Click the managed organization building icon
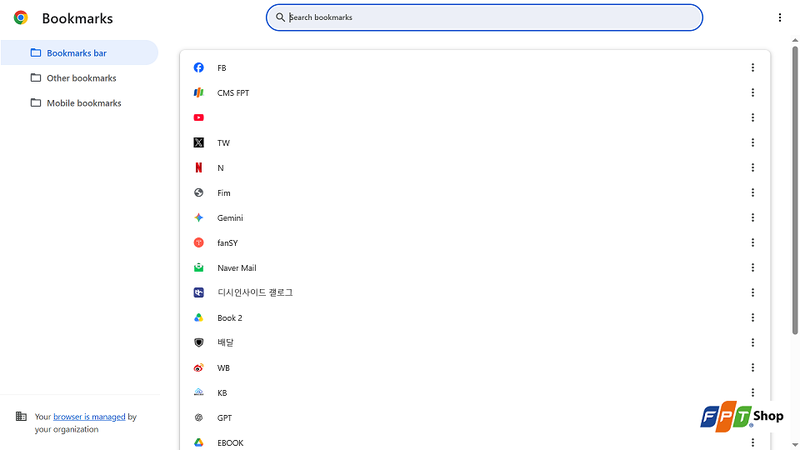This screenshot has width=800, height=450. click(x=21, y=416)
